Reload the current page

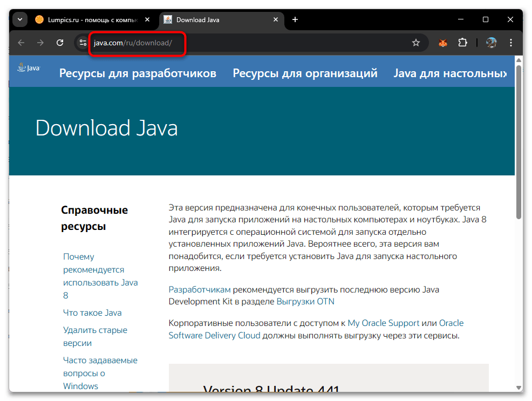click(x=60, y=43)
